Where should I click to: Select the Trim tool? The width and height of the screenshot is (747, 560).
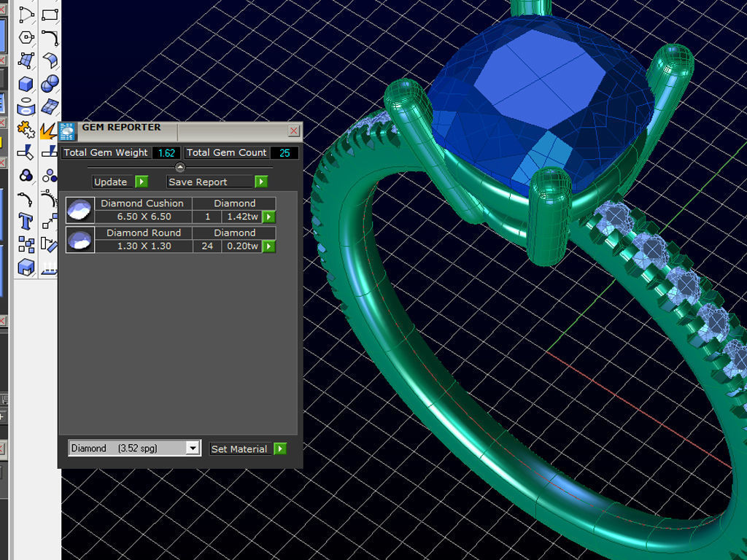click(x=26, y=152)
